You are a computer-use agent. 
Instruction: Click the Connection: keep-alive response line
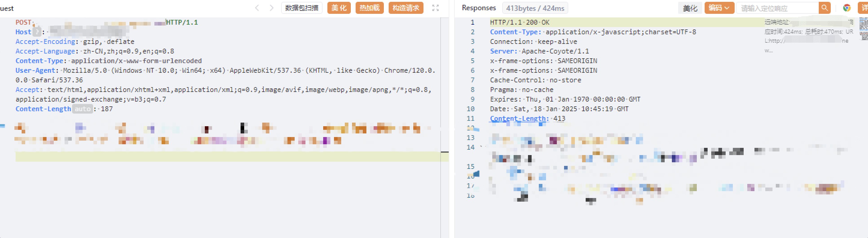click(x=533, y=41)
